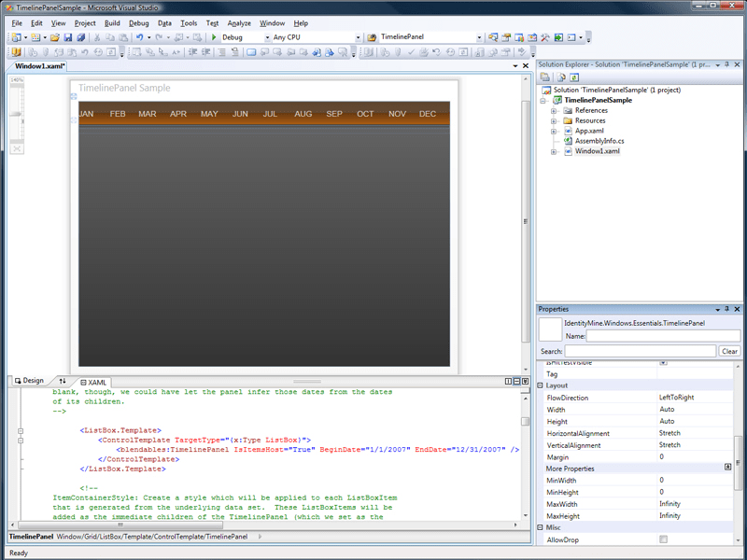This screenshot has width=747, height=560.
Task: Click the Name input field in Properties
Action: [x=665, y=335]
